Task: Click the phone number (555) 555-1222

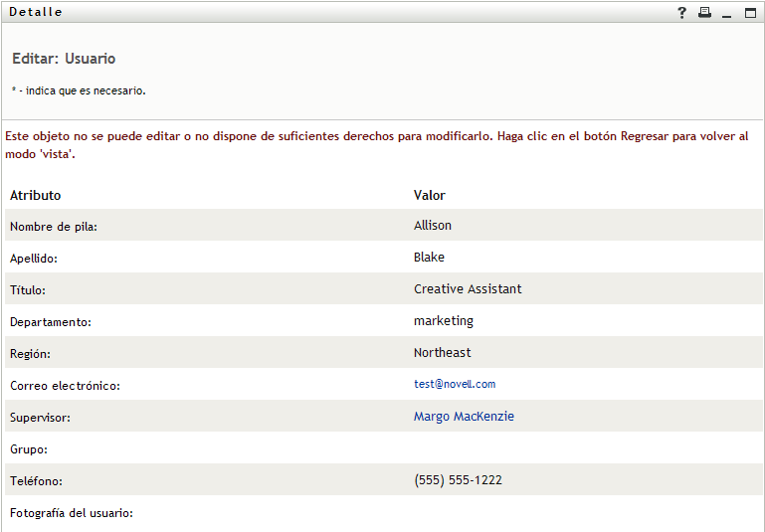Action: coord(458,480)
